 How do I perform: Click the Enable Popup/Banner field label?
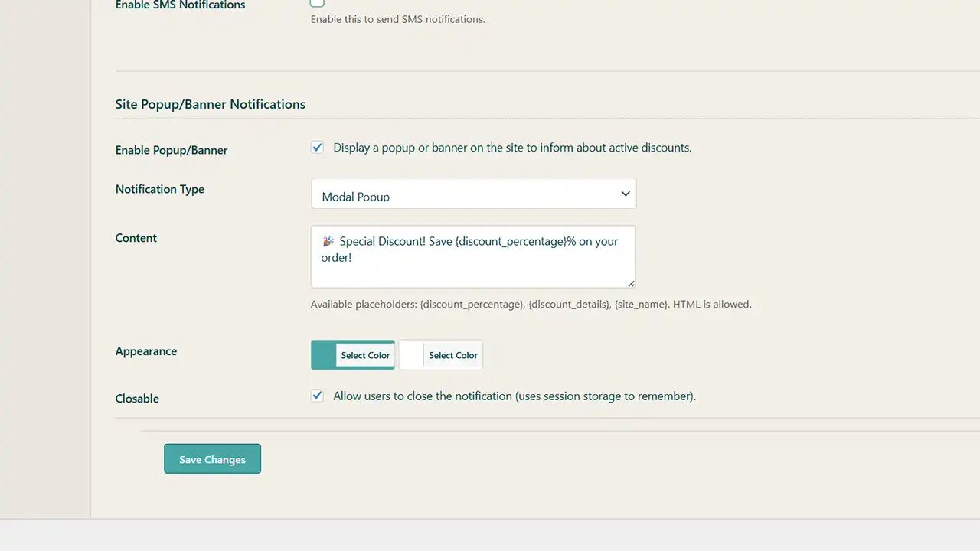point(171,150)
